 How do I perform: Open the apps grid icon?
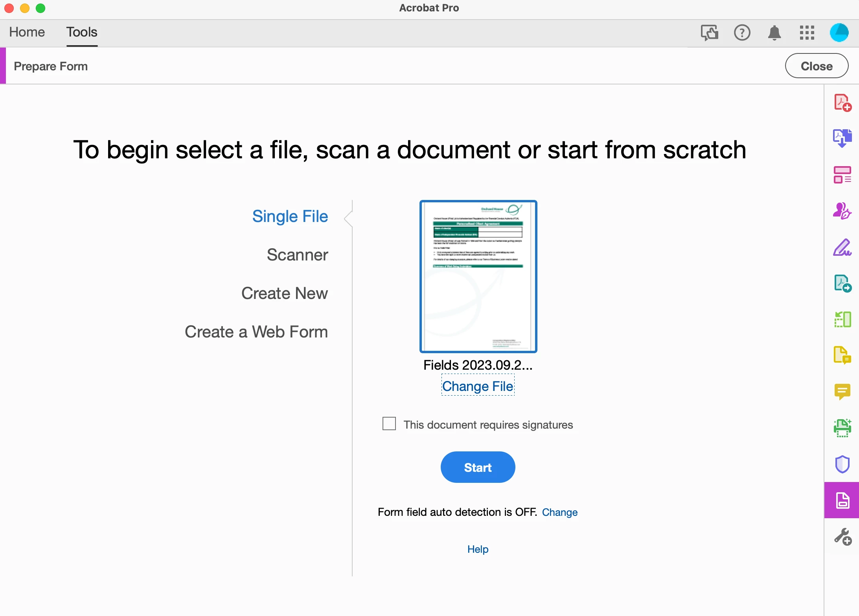807,33
